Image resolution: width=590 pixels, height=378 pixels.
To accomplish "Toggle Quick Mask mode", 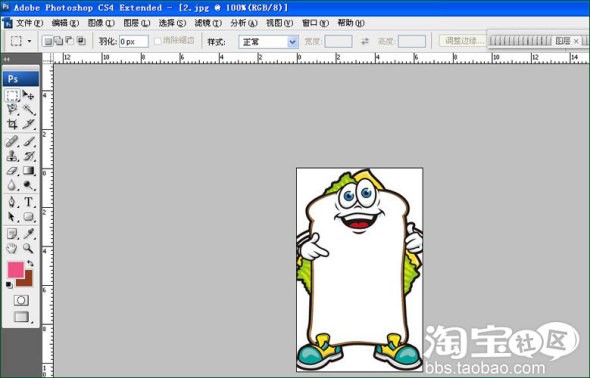I will (21, 300).
